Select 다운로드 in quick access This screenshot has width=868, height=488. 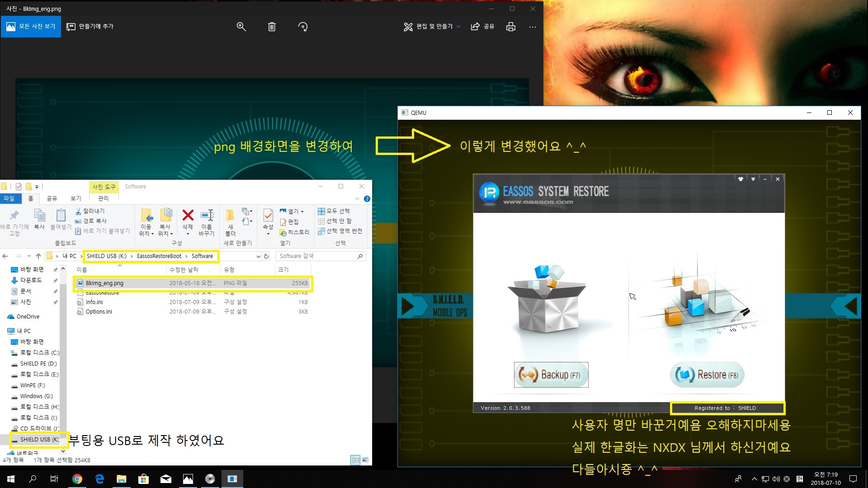pos(31,280)
